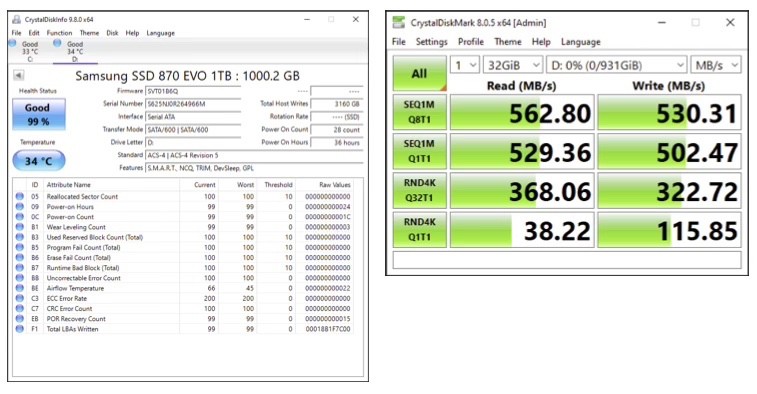Open Language menu in CrystalDiskMark
757x394 pixels.
pyautogui.click(x=581, y=42)
